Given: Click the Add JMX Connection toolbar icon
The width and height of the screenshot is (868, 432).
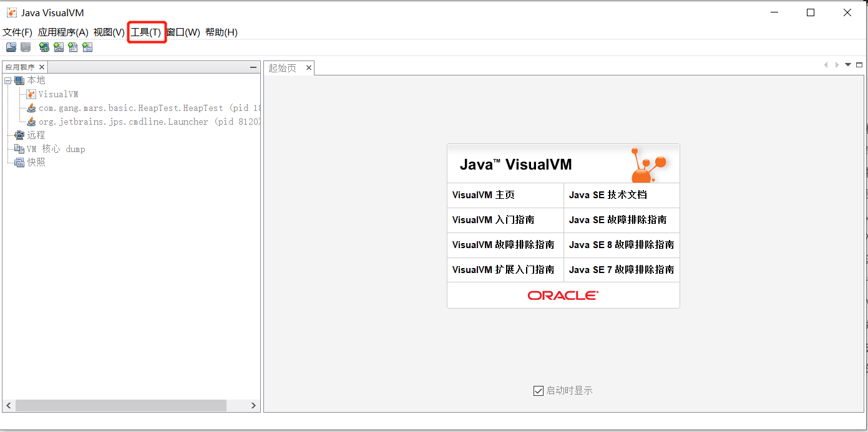Looking at the screenshot, I should [59, 47].
